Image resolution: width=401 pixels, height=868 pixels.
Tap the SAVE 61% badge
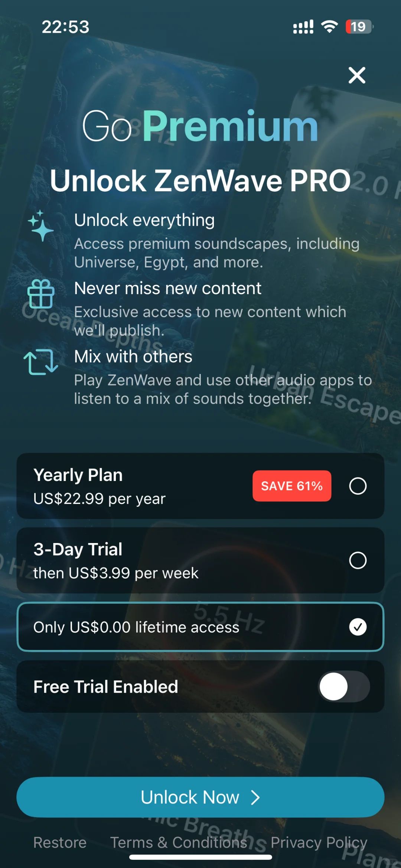point(292,486)
